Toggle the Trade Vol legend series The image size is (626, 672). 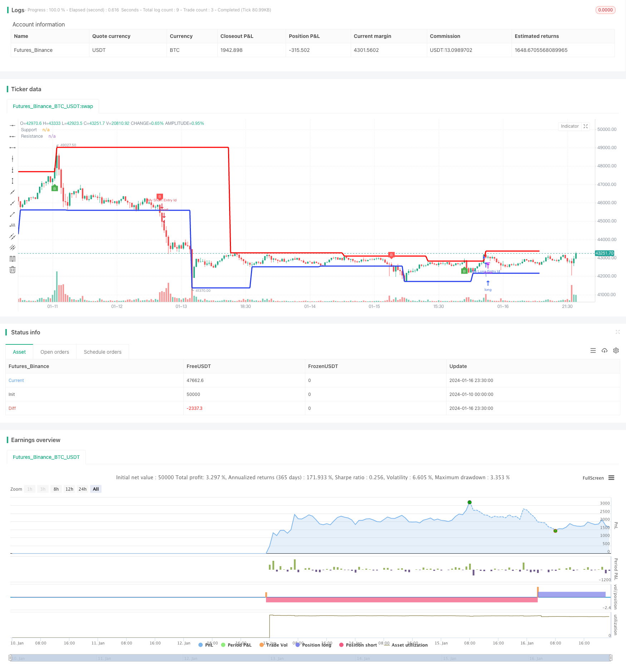pos(273,645)
